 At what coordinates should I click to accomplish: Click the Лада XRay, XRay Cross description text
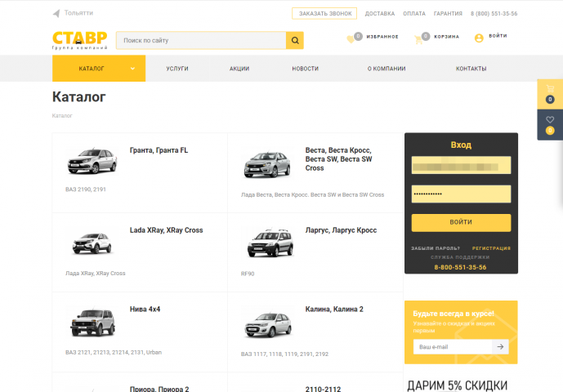(95, 274)
